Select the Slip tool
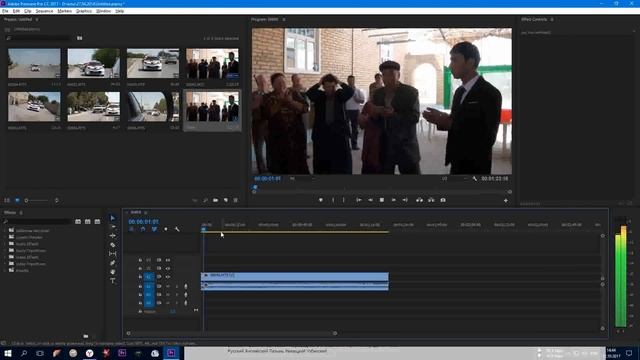Screen dimensions: 640x360 (113, 254)
